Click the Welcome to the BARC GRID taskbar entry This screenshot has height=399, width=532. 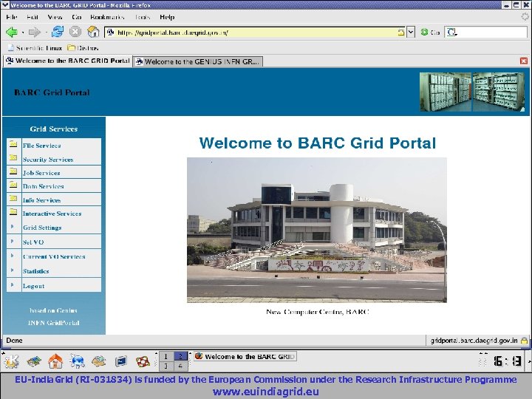[245, 356]
